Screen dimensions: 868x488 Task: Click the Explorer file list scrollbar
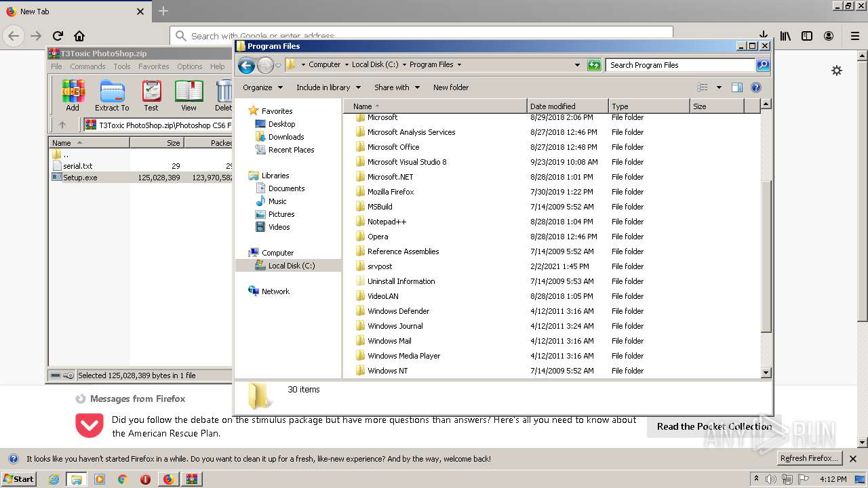click(766, 258)
